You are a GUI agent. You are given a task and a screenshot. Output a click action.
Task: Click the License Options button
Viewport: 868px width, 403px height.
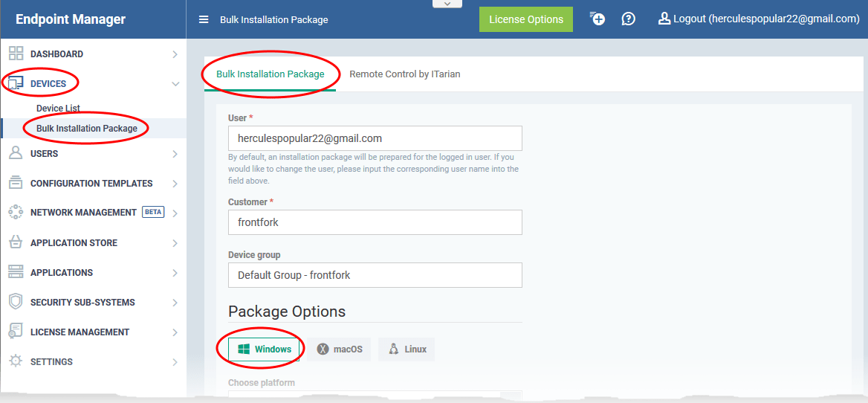(x=526, y=19)
